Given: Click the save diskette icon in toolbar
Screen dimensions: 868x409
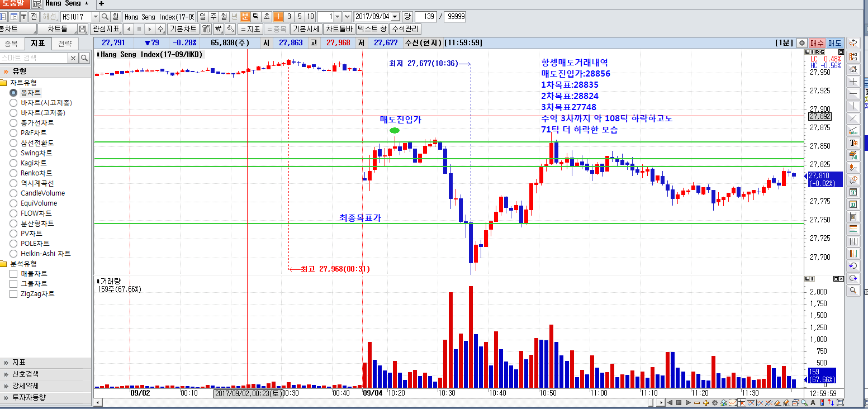Looking at the screenshot, I should coord(83,28).
